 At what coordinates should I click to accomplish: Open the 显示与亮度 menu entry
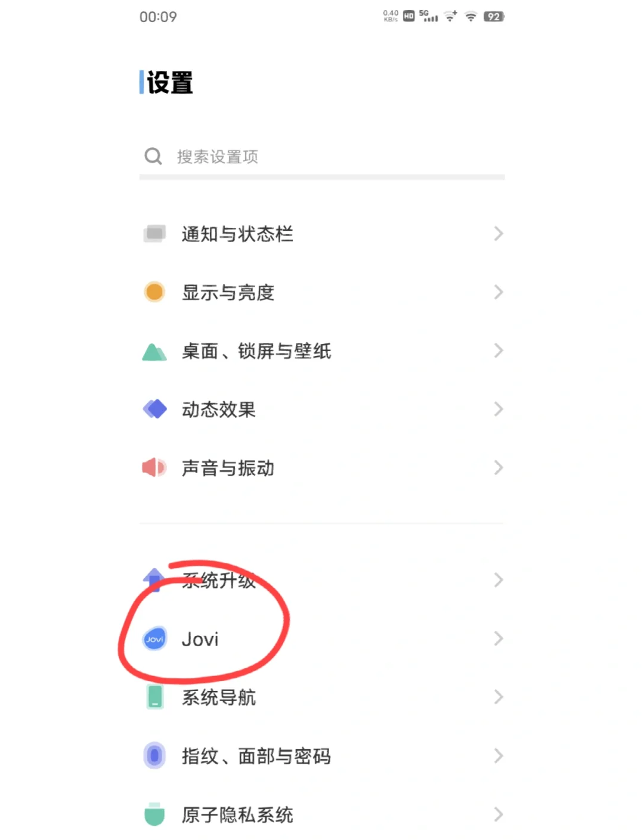[228, 292]
